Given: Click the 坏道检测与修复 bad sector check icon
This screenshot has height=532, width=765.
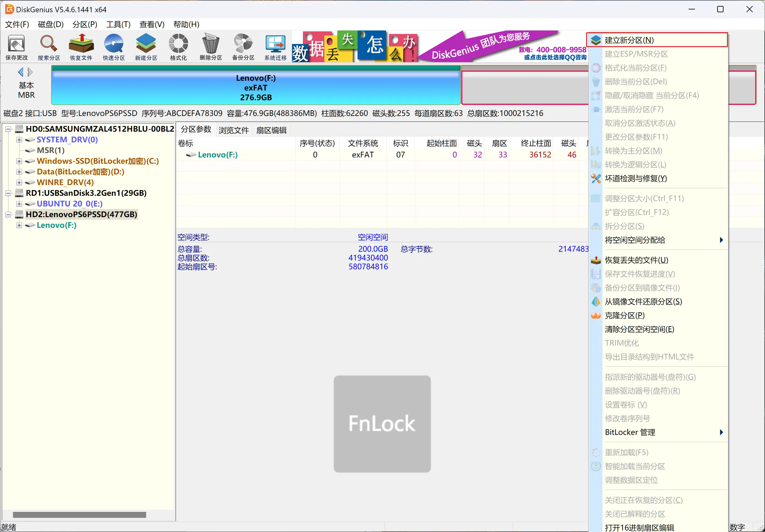Looking at the screenshot, I should [596, 178].
